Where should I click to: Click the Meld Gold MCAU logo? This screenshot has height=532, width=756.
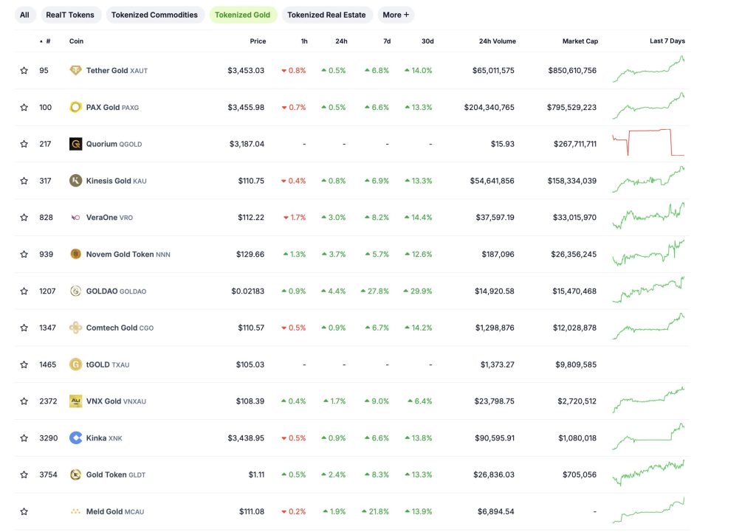pos(76,512)
